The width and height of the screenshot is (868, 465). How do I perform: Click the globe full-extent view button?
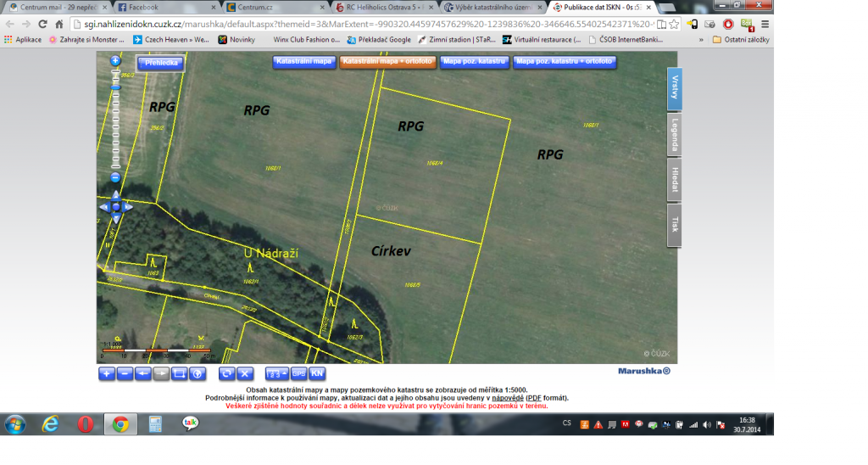click(x=198, y=373)
